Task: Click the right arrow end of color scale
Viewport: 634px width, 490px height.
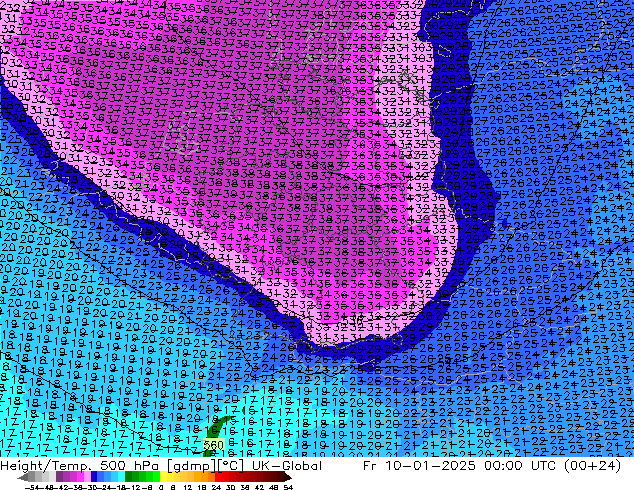Action: tap(288, 477)
